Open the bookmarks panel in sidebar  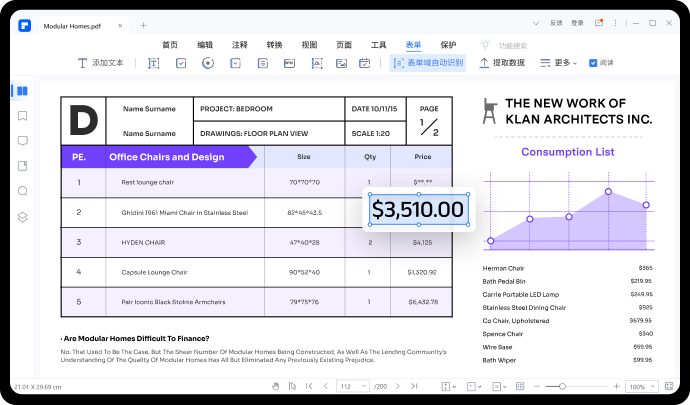click(x=21, y=116)
